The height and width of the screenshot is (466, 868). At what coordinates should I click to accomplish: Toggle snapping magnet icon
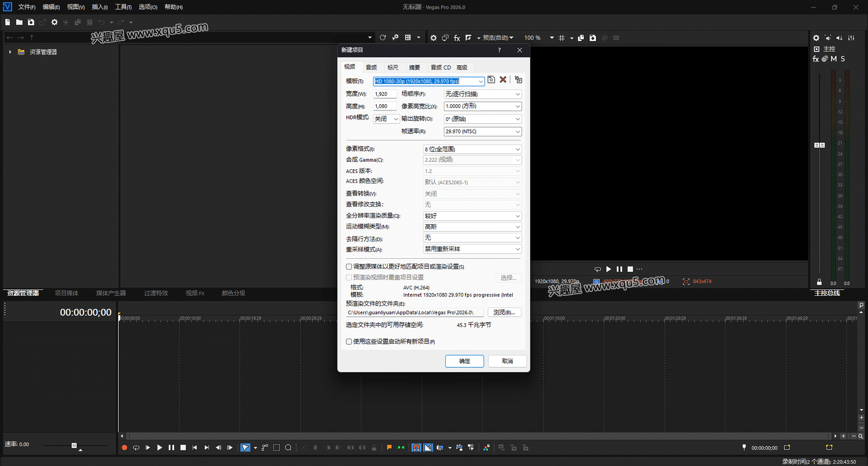coord(416,448)
